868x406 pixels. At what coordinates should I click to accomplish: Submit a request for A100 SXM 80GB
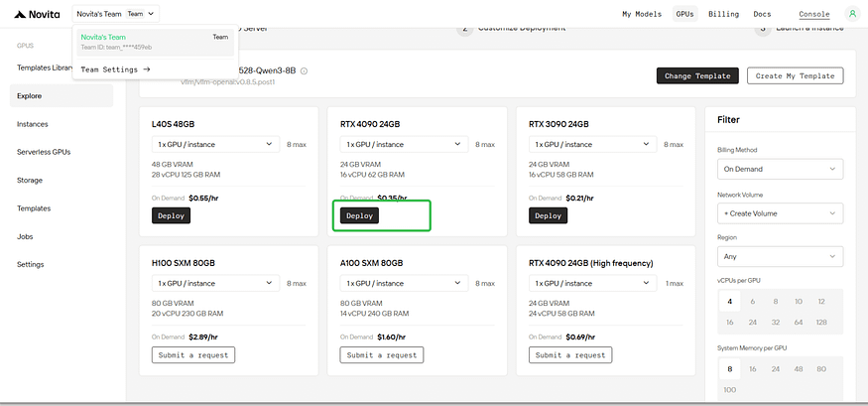(382, 355)
